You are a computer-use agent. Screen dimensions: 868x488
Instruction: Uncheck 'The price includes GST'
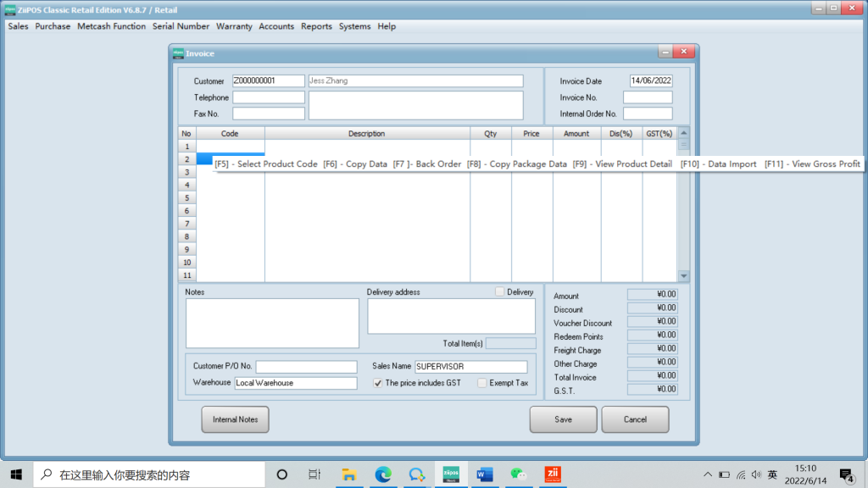pos(378,383)
